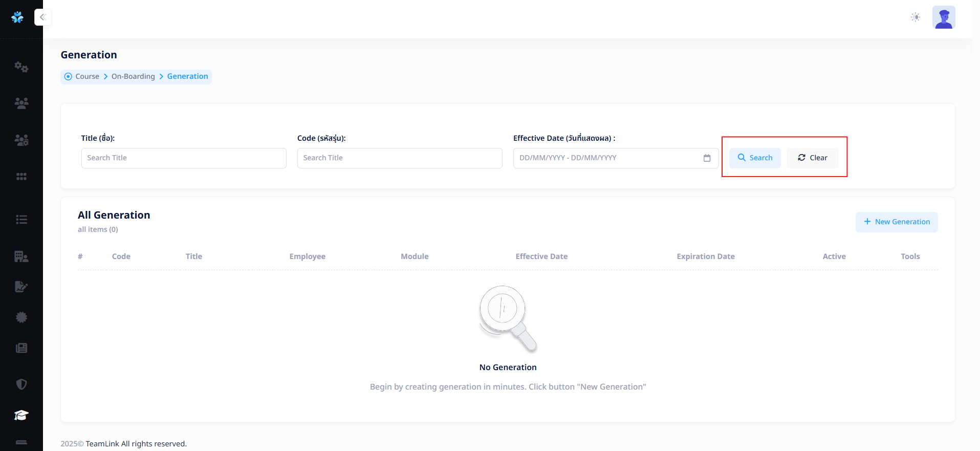Open the certificate badge sidebar icon
980x451 pixels.
[x=21, y=317]
